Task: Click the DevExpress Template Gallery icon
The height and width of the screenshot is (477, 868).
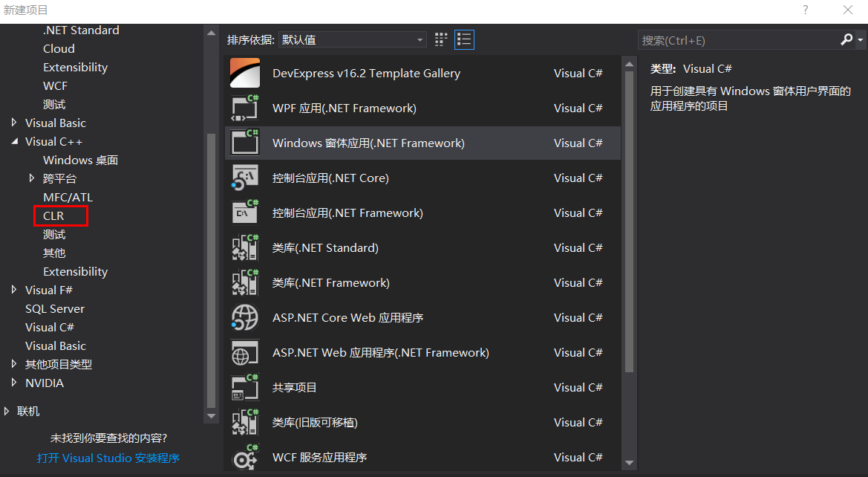Action: [245, 73]
